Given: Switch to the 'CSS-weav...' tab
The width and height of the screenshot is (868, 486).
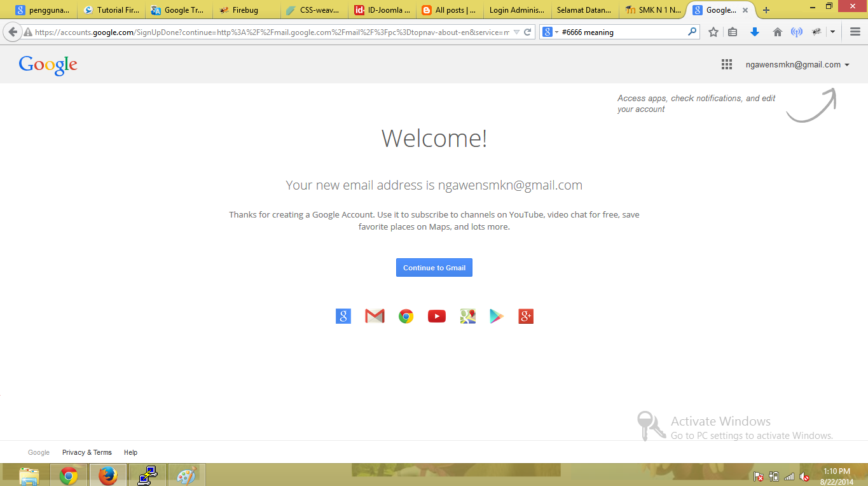Looking at the screenshot, I should 313,10.
